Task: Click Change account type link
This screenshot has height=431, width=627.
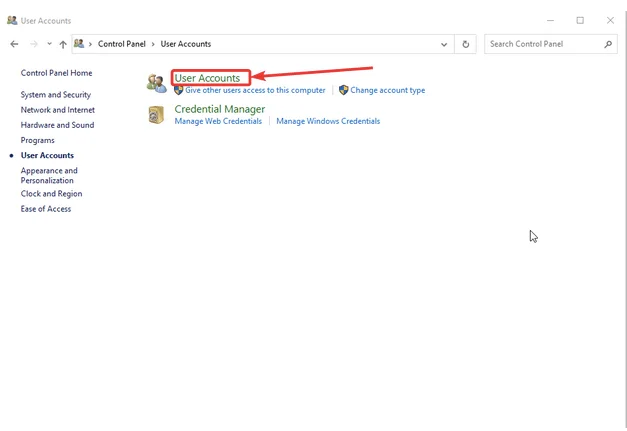Action: coord(387,90)
